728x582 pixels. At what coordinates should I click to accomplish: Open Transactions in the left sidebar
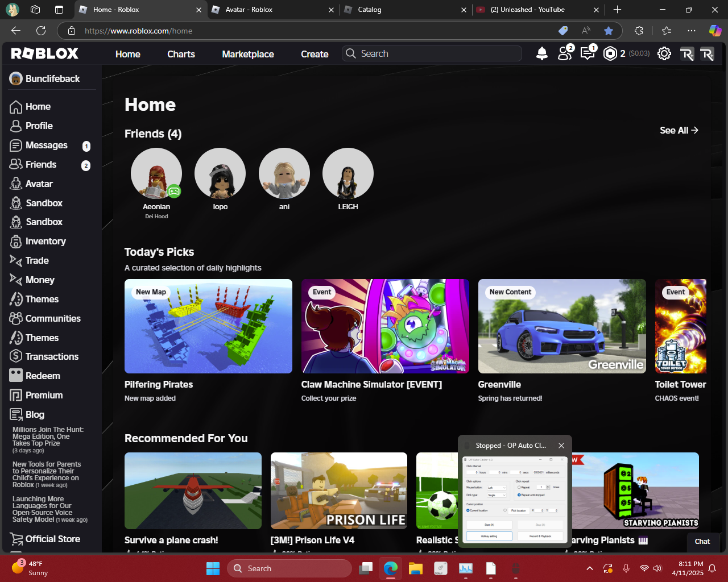[x=44, y=356]
